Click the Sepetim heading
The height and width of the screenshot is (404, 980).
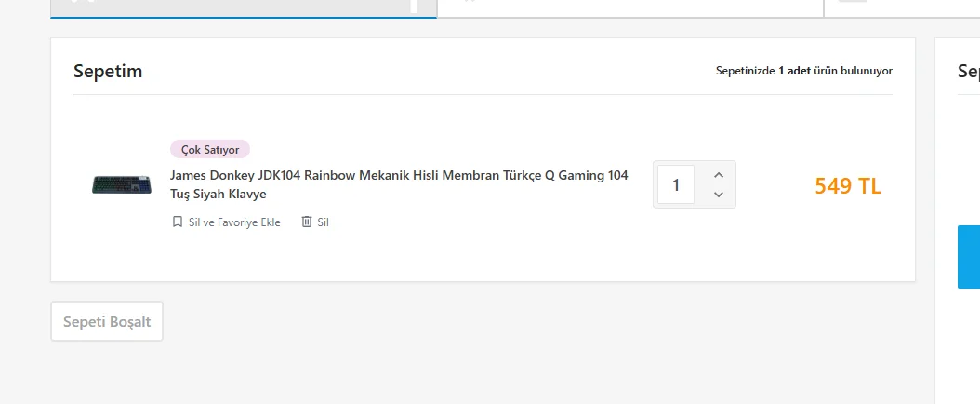108,72
